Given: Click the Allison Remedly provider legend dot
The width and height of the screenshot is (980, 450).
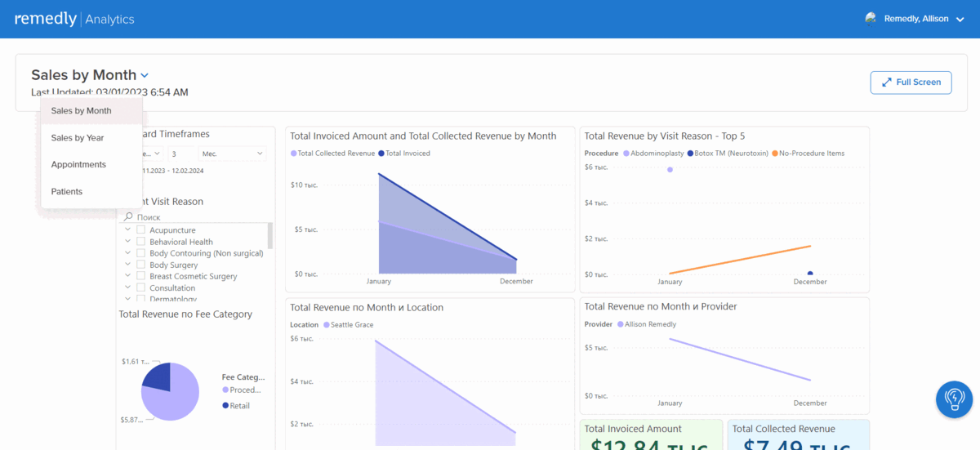Looking at the screenshot, I should pyautogui.click(x=621, y=325).
